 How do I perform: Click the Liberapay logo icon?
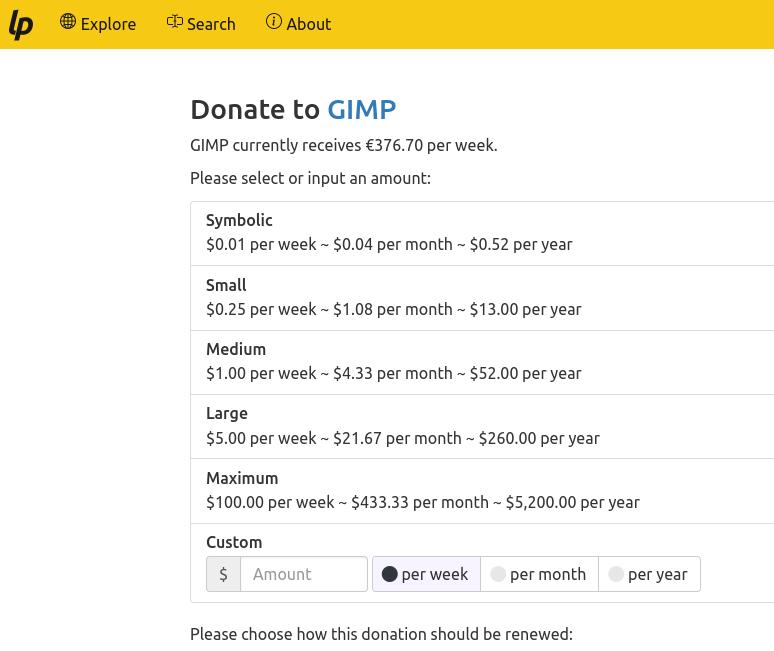tap(21, 24)
